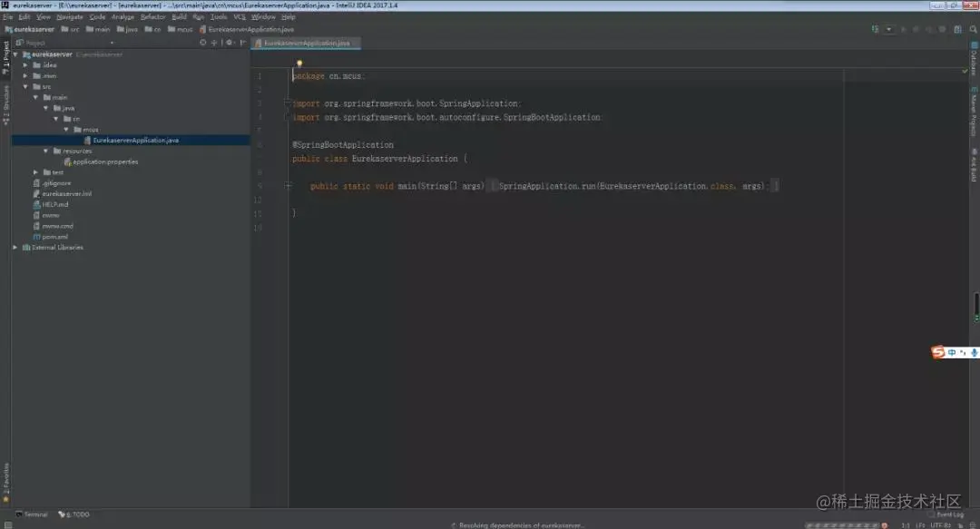This screenshot has height=529, width=980.
Task: Select application.properties file
Action: (x=102, y=162)
